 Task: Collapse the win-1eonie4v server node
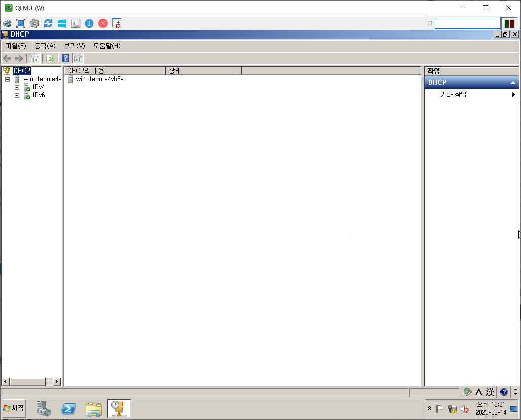pos(7,80)
